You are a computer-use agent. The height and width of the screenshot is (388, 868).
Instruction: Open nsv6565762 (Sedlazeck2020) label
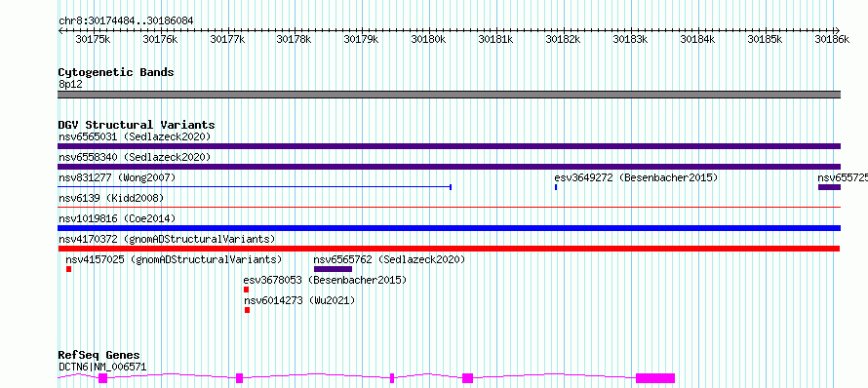(389, 259)
